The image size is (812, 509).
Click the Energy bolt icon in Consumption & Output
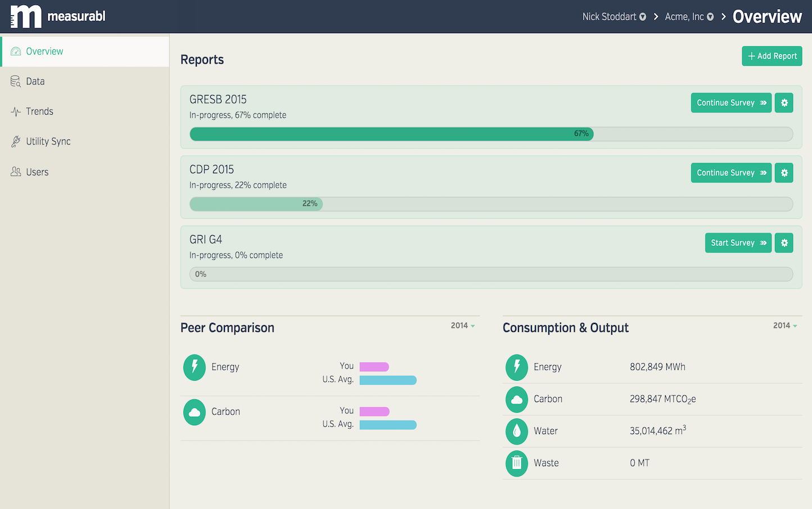pos(517,367)
